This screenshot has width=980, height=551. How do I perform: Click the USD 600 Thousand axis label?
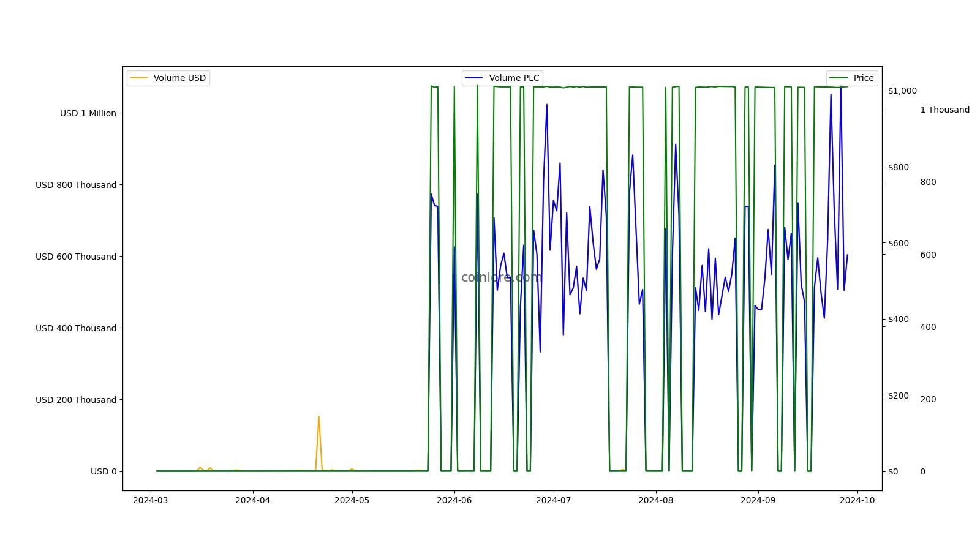click(x=76, y=257)
